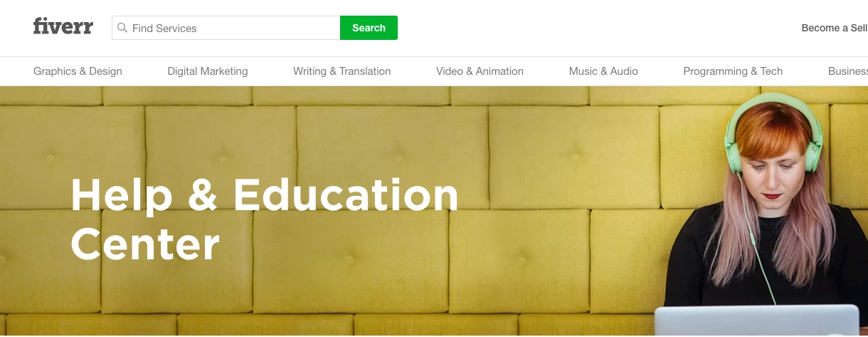Focus the Find Services search field
This screenshot has width=868, height=337.
point(226,28)
